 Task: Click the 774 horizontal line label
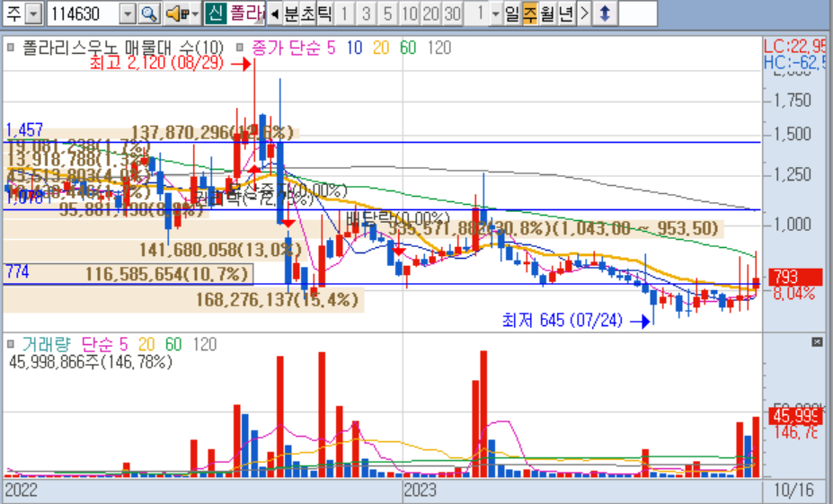18,272
